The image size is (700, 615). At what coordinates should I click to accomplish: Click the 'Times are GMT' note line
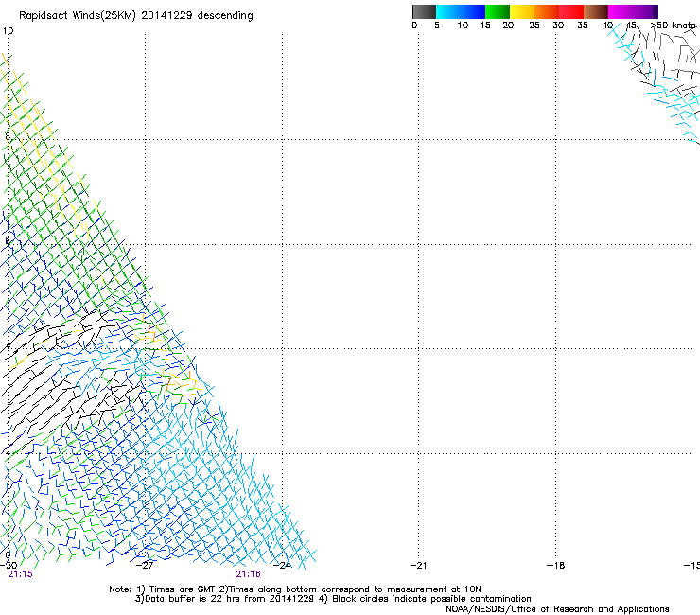pos(295,589)
